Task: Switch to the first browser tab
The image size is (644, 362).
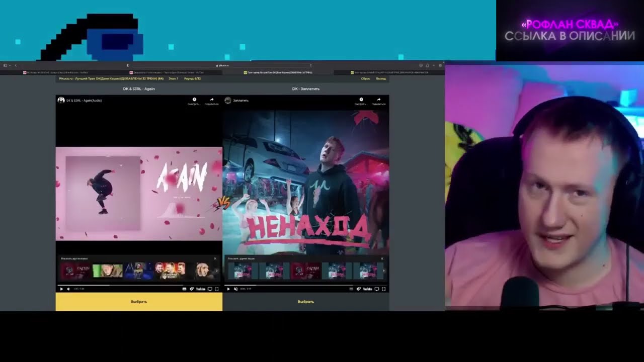Action: (x=57, y=72)
